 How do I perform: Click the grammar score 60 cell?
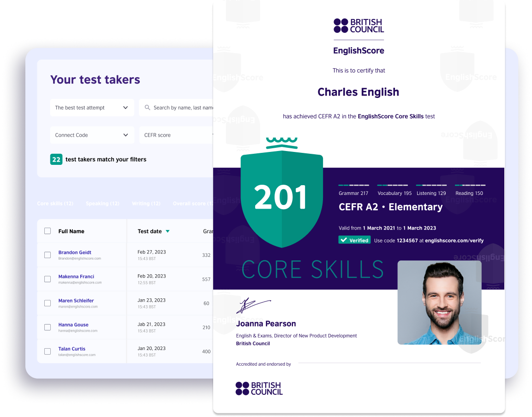point(206,303)
